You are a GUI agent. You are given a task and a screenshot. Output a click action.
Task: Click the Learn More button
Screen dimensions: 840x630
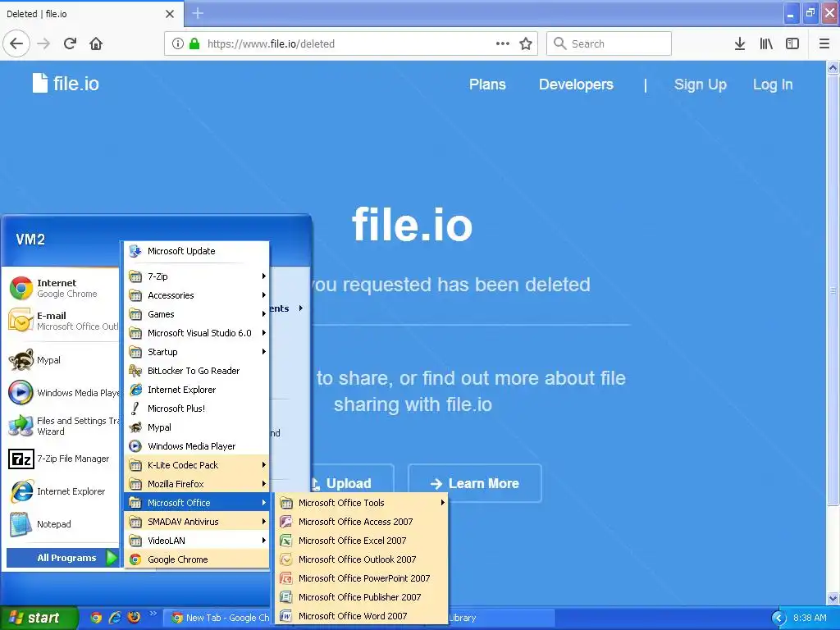pos(475,483)
